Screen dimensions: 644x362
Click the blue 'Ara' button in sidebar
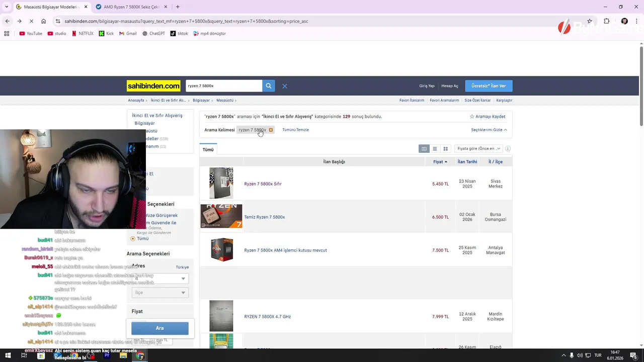tap(160, 328)
